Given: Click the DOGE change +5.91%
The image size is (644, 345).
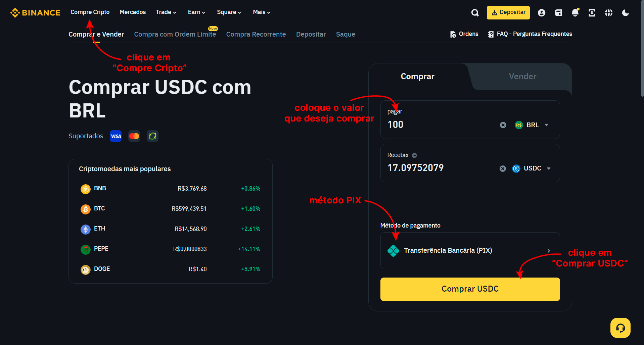Looking at the screenshot, I should [x=251, y=269].
